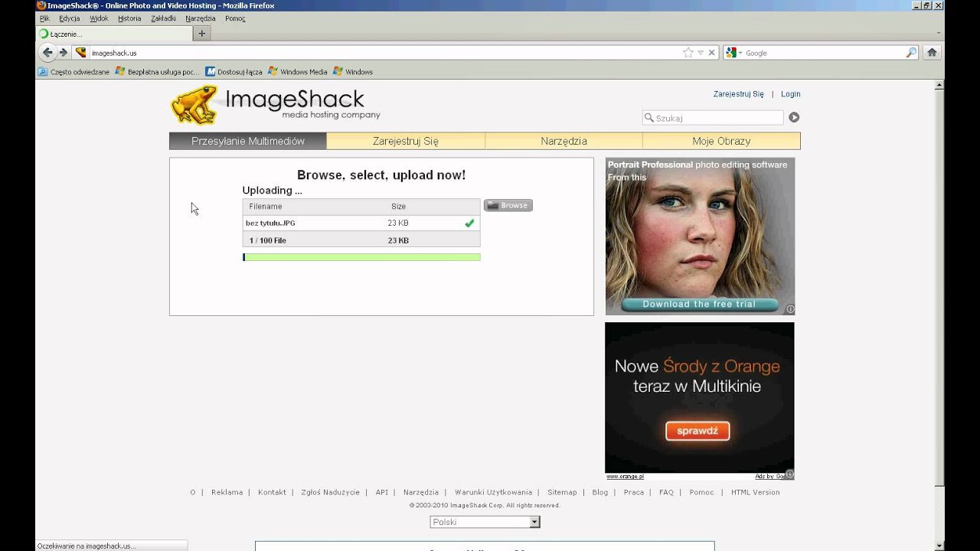Stop loading with the X icon
Screen dimensions: 980x551
[711, 53]
